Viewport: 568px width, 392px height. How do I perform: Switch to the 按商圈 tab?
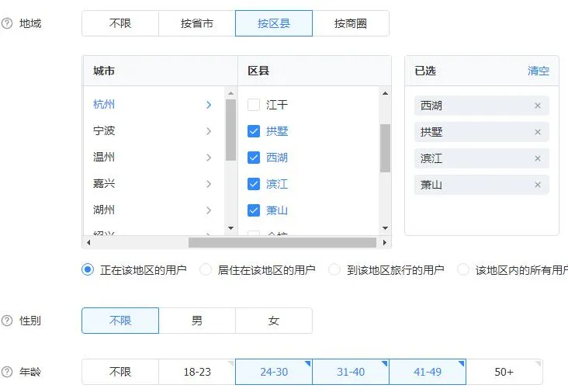tap(351, 23)
